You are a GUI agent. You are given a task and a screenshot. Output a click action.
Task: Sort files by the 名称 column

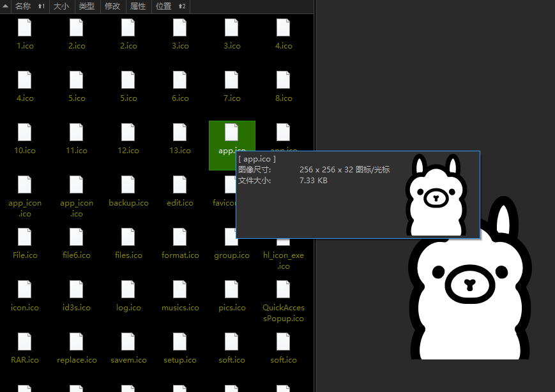tap(23, 6)
